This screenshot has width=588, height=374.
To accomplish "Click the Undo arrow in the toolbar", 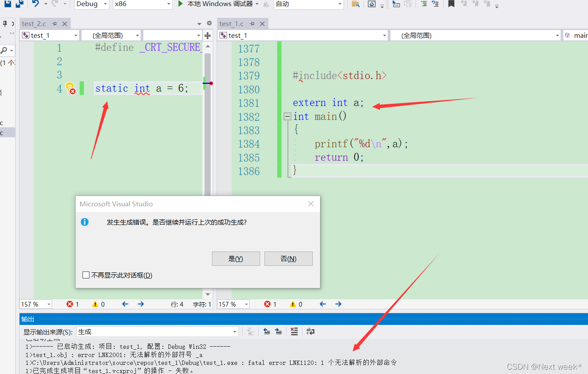I will tap(36, 3).
